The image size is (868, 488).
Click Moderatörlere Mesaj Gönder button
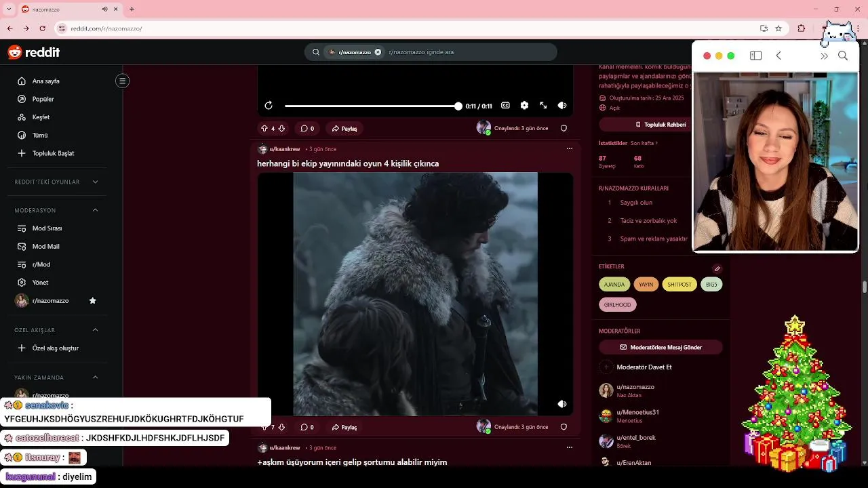[x=660, y=347]
